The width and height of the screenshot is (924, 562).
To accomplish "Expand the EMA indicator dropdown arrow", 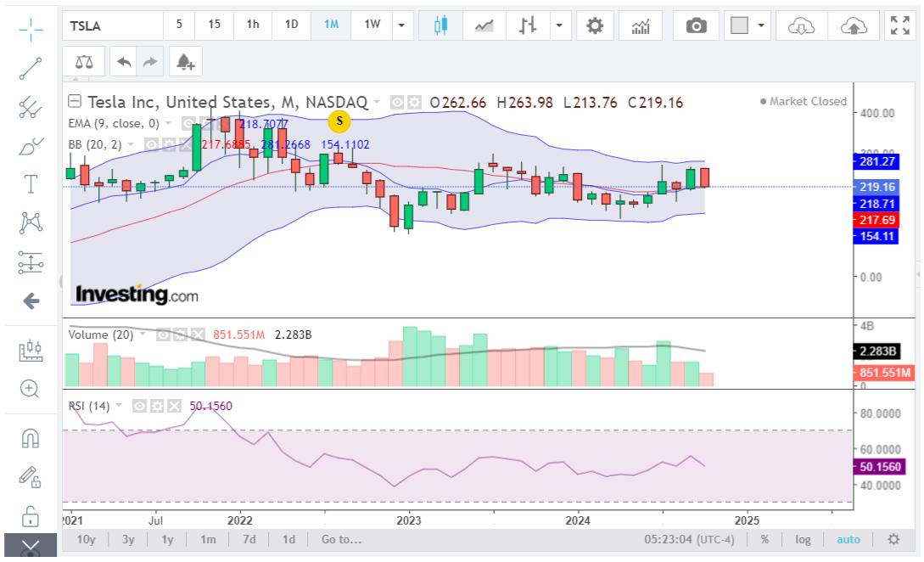I will 168,123.
